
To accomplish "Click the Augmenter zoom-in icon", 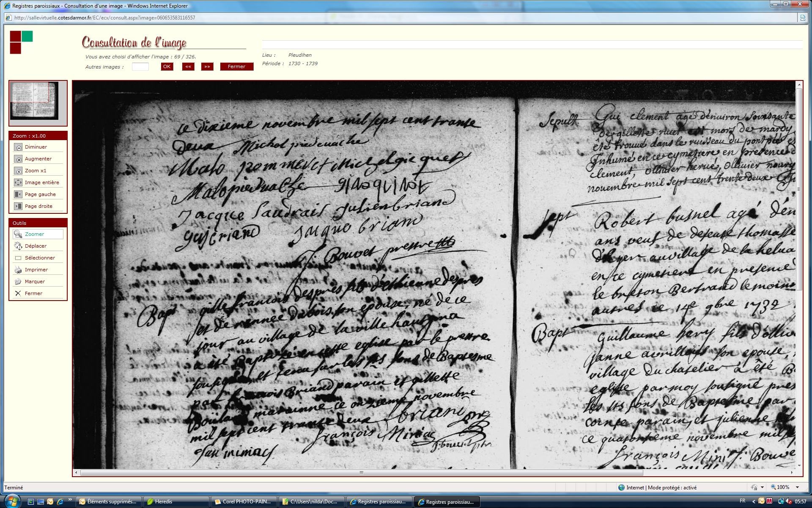I will [18, 159].
